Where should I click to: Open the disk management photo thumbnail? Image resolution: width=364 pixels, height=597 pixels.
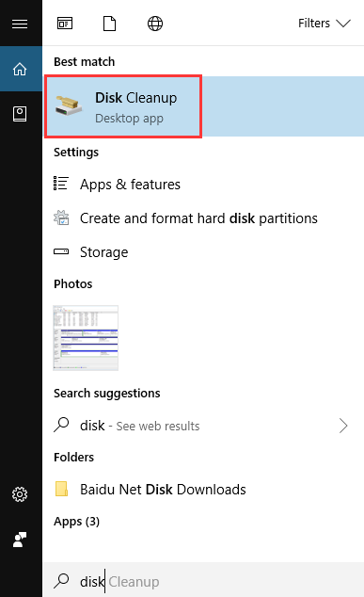click(86, 338)
